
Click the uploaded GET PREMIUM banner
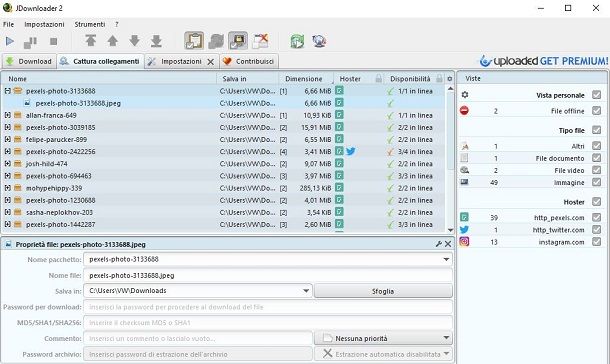543,61
